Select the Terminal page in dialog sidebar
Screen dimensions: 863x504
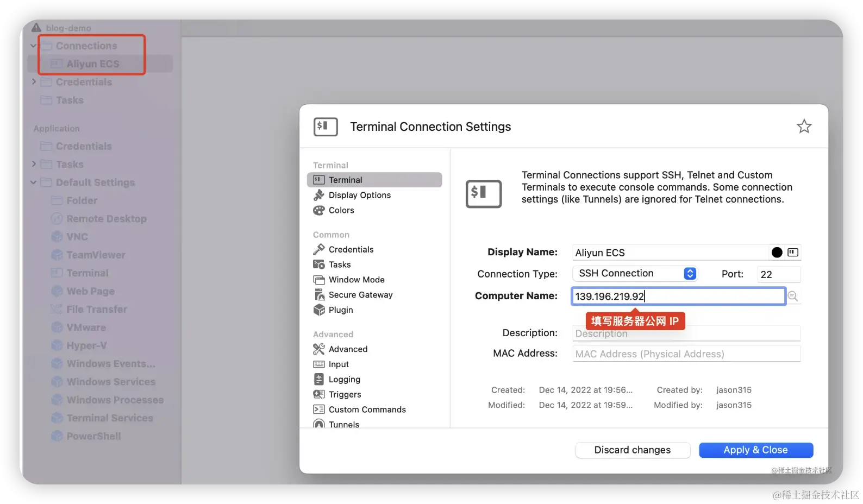tap(374, 180)
